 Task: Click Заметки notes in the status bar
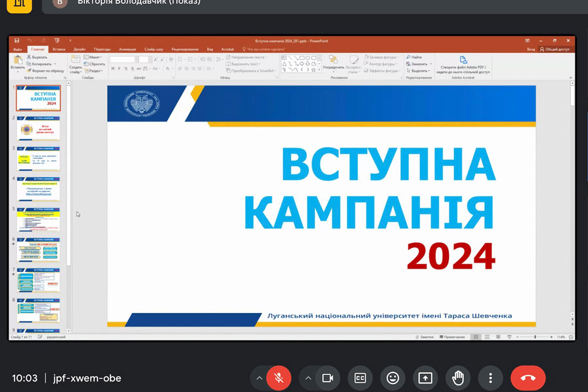425,337
